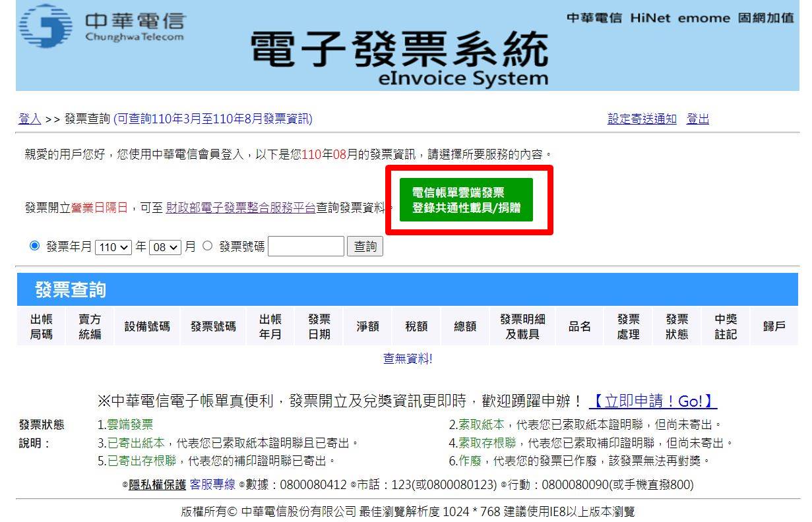
Task: Click the 品名 column header
Action: click(x=580, y=326)
